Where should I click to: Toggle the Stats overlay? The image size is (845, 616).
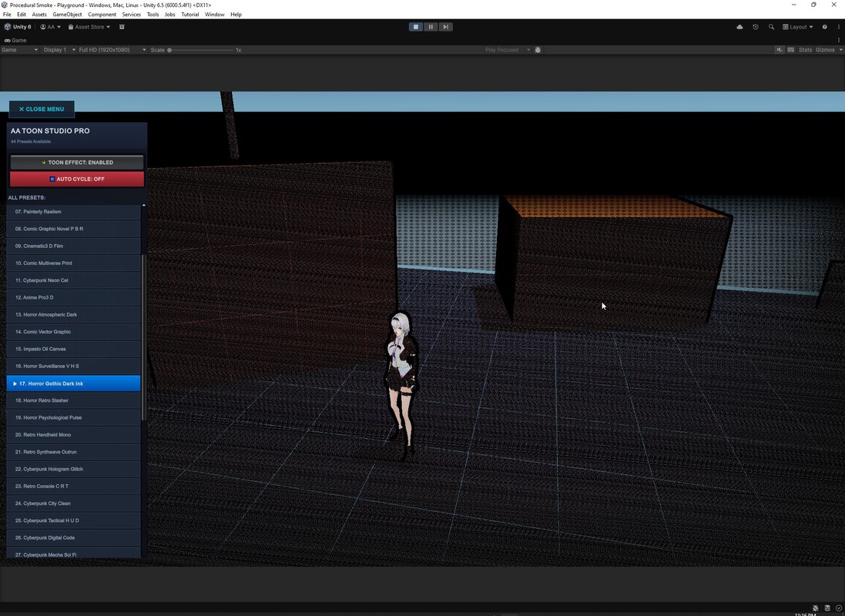tap(805, 50)
